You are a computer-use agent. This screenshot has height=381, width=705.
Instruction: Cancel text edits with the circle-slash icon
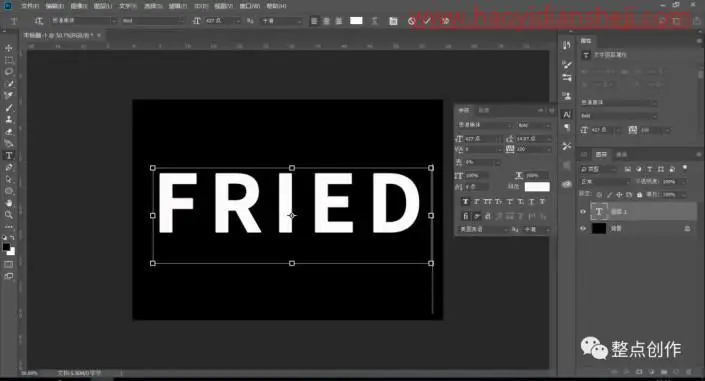coord(411,21)
